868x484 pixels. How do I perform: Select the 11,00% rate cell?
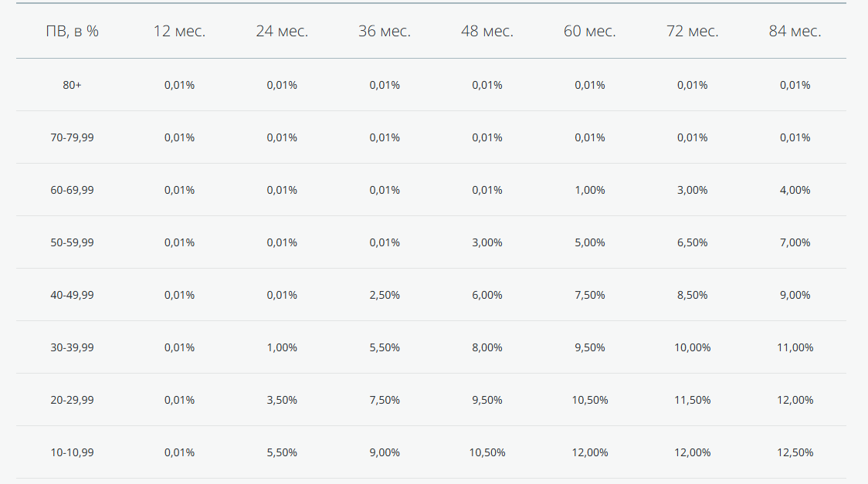[795, 347]
